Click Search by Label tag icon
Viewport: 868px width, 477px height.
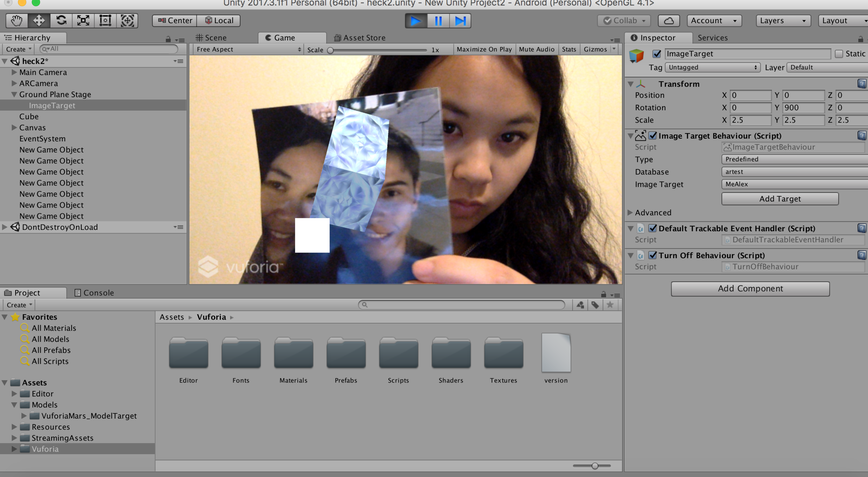[595, 305]
